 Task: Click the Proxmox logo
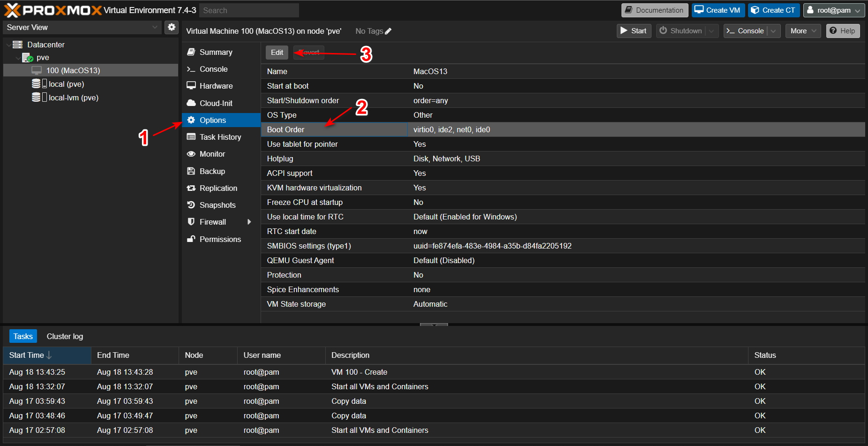(x=52, y=10)
